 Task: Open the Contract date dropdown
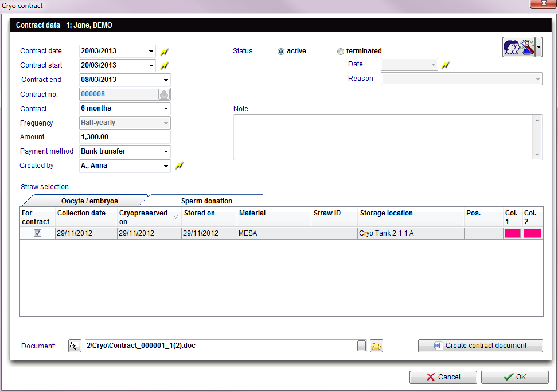151,51
